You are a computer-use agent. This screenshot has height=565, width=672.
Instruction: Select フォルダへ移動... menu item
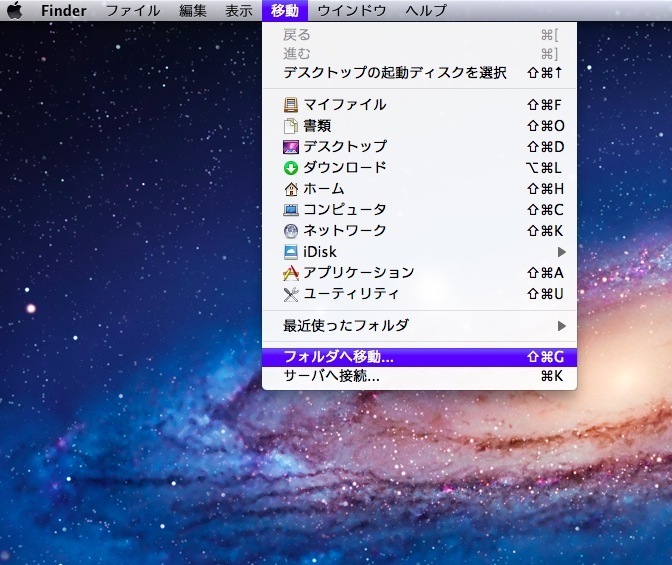[338, 356]
